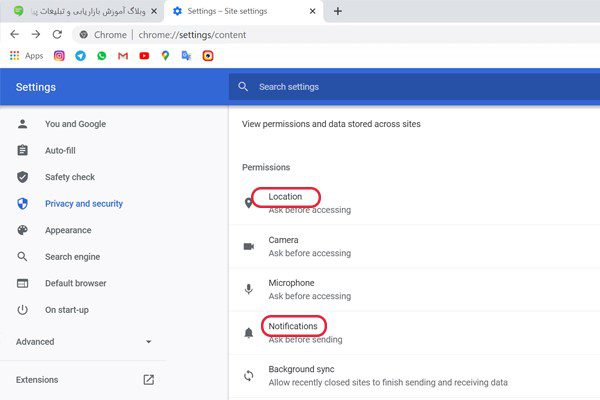Open Extensions external link

(83, 380)
